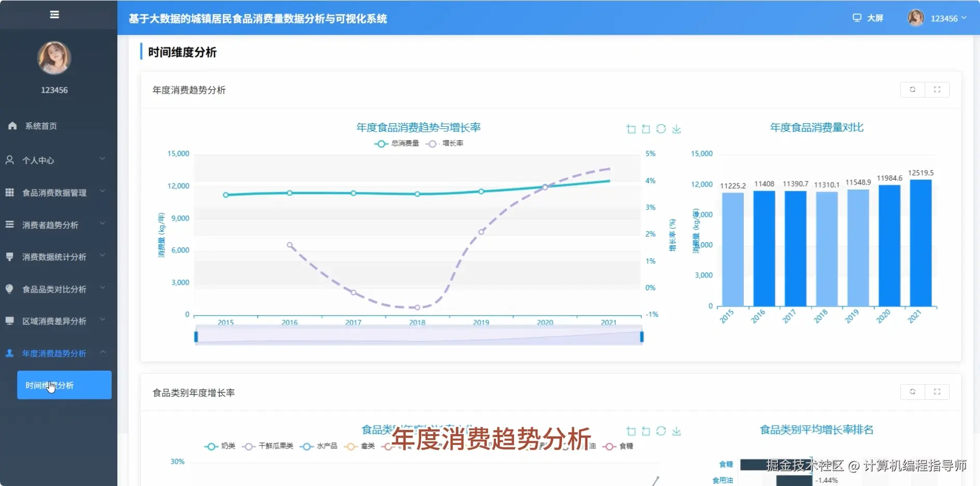Toggle the 奶类 legend series
This screenshot has height=486, width=980.
pos(220,446)
